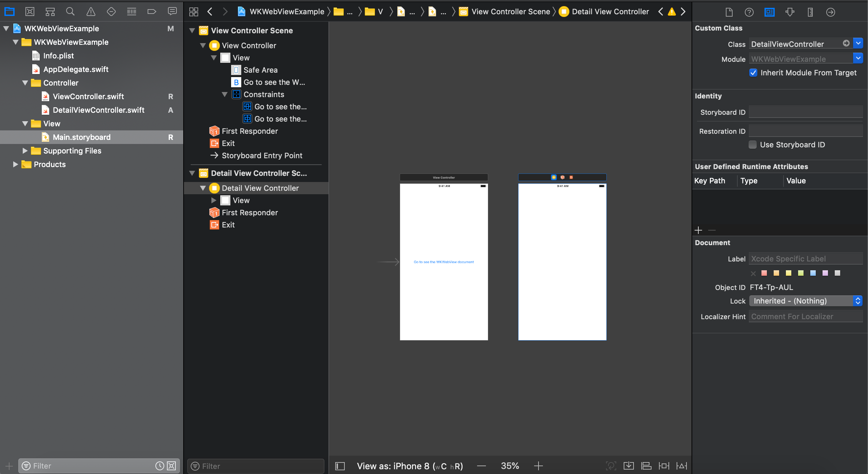Open the Size inspector ruler icon
The image size is (868, 474).
(x=810, y=12)
